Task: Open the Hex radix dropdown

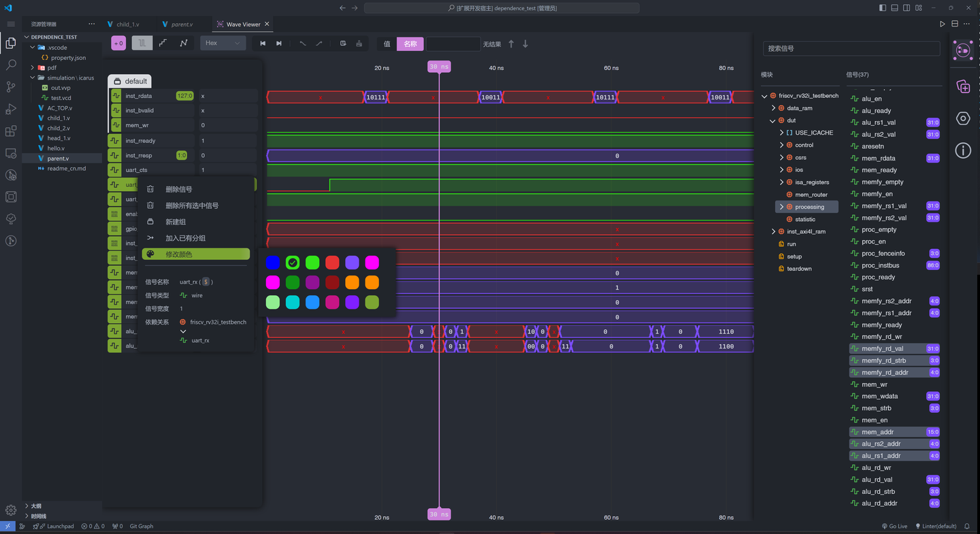Action: (223, 43)
